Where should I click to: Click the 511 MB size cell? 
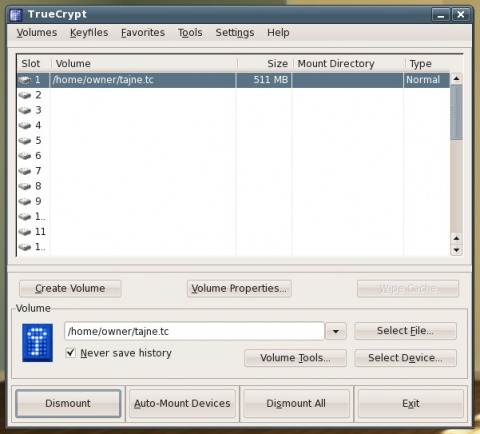click(264, 80)
